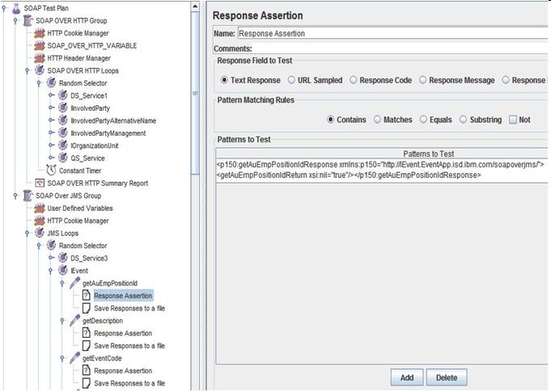The image size is (551, 392).
Task: Click the QS_Service controller icon
Action: [63, 158]
